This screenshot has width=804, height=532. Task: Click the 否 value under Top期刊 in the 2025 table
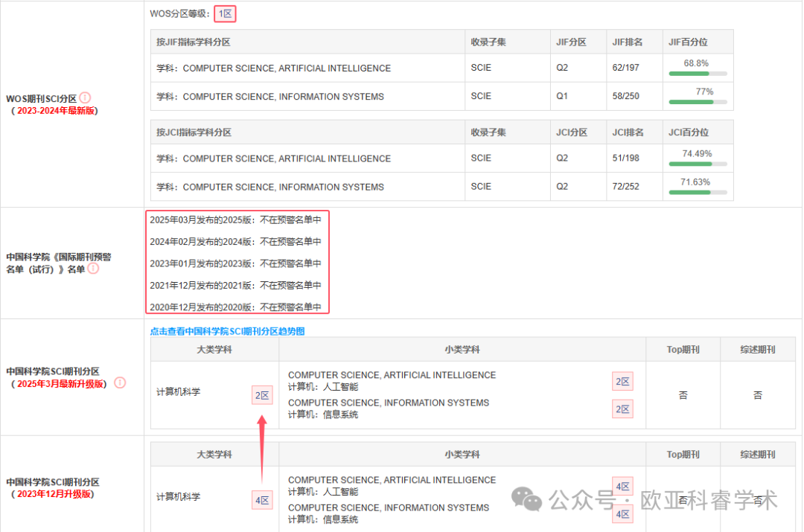point(683,395)
